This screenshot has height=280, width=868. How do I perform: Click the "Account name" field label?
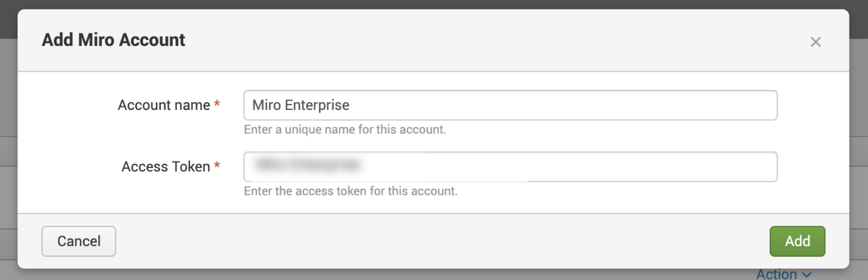[x=164, y=105]
